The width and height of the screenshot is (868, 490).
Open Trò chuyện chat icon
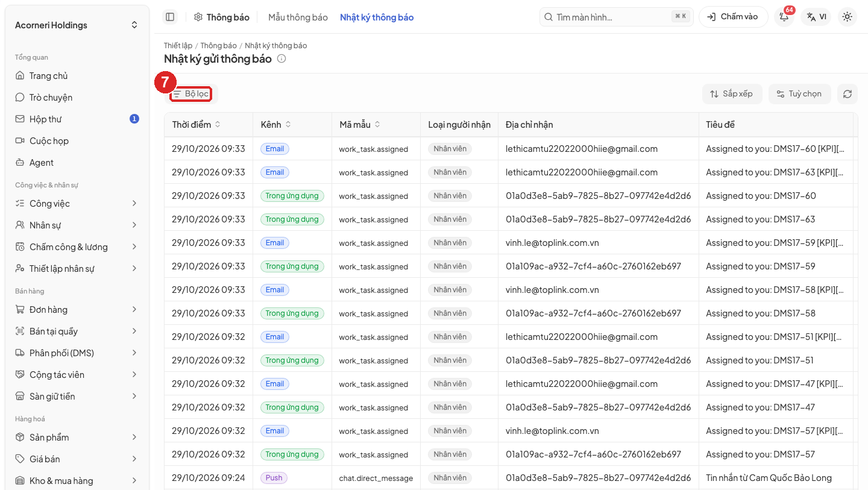[x=20, y=98]
